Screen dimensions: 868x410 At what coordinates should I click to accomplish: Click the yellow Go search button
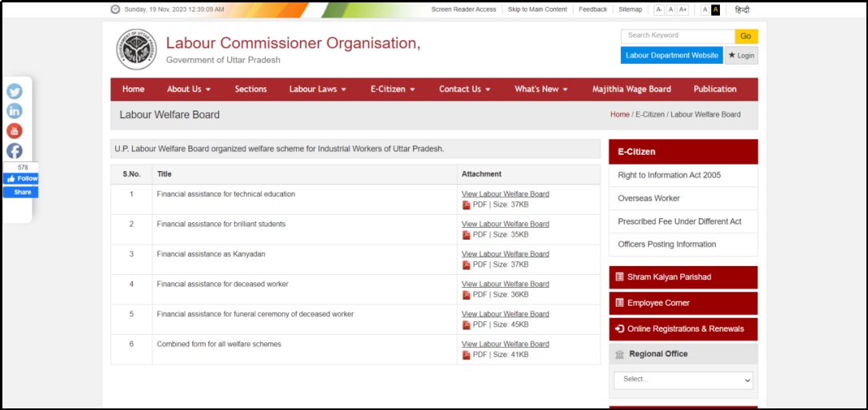pos(746,36)
